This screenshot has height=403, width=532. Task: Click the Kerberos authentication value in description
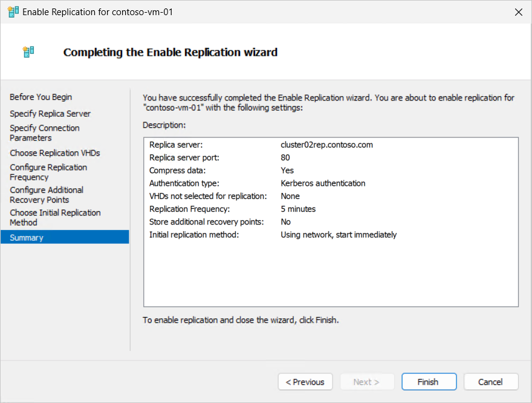pos(323,183)
